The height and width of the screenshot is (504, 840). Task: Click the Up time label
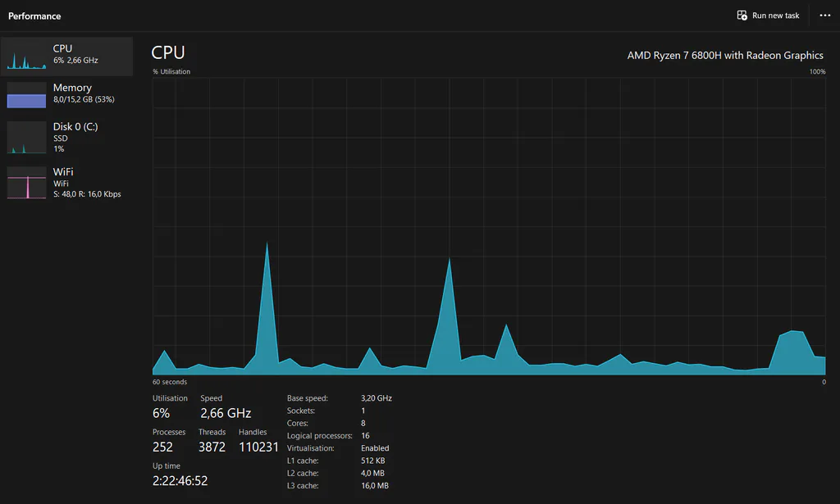166,466
